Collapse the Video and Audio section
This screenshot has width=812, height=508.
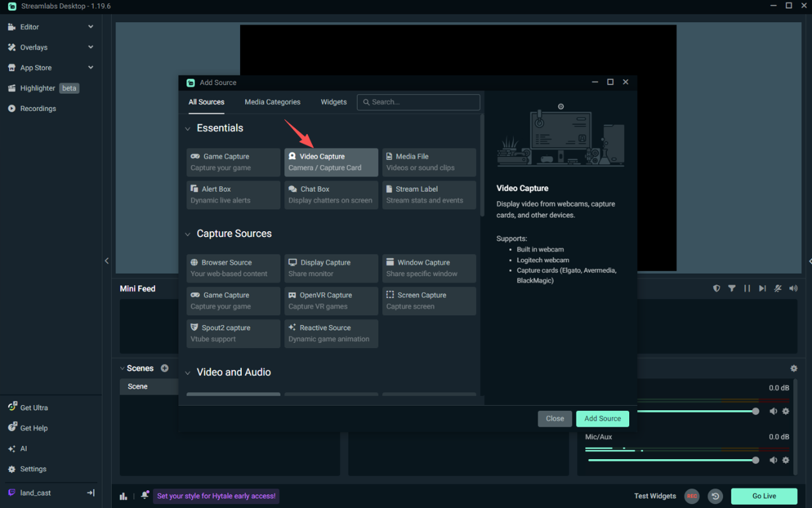[187, 373]
